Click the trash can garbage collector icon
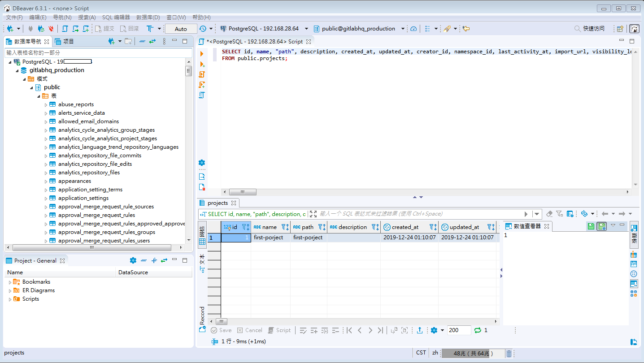The image size is (644, 363). (509, 353)
